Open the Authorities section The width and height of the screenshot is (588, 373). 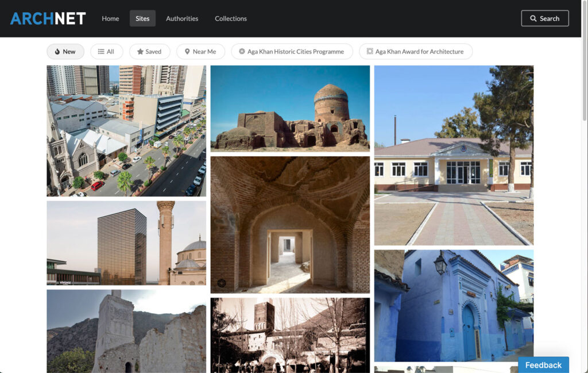[x=182, y=18]
